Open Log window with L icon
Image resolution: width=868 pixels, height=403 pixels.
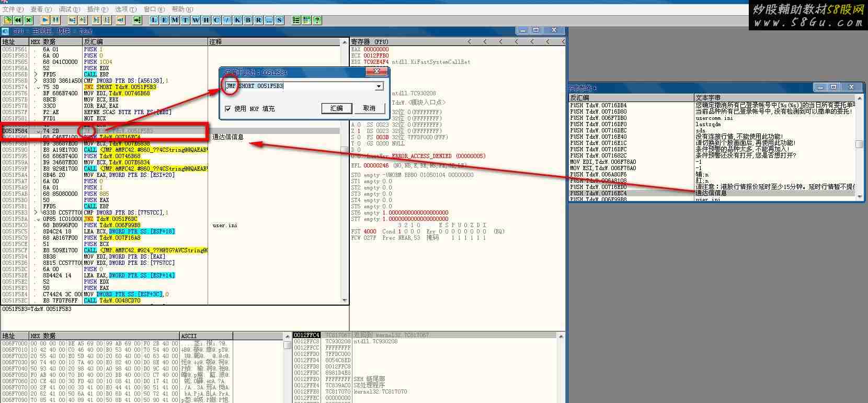click(154, 20)
